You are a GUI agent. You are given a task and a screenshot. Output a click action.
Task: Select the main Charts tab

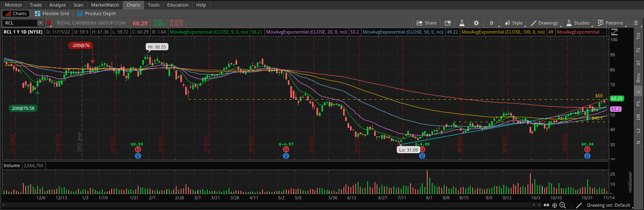tap(134, 4)
